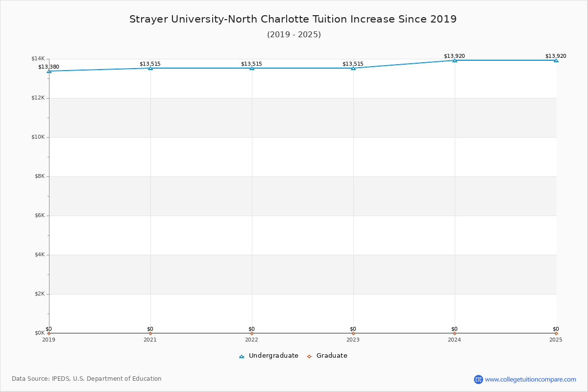Click the 'Data Source: IPEDS' footer text

pos(87,379)
